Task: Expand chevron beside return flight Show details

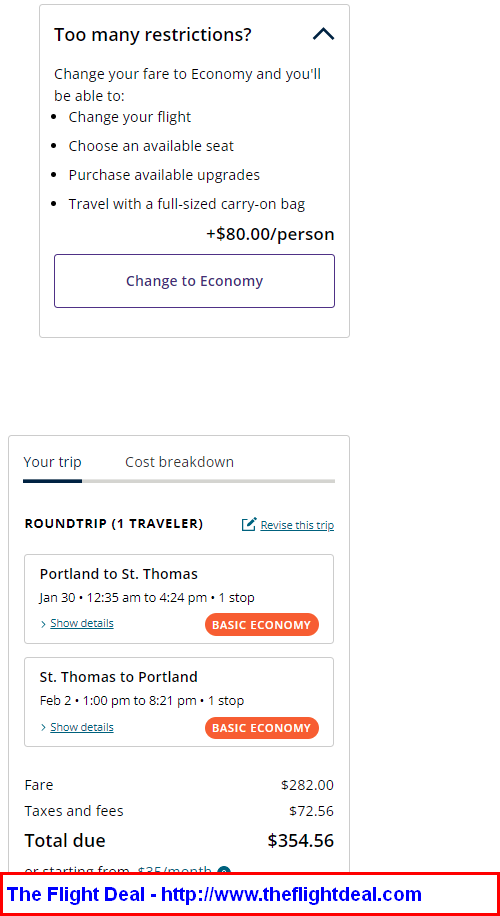Action: 43,728
